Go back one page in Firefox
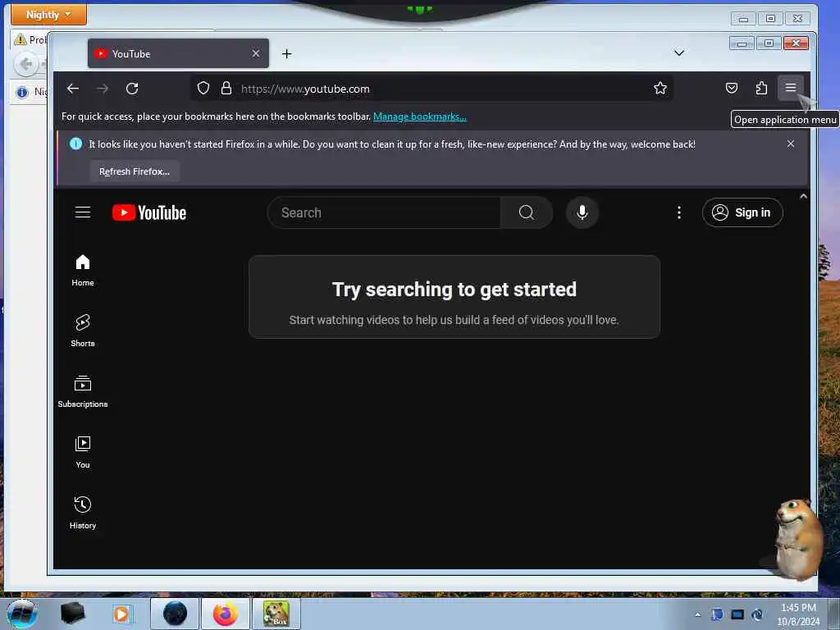This screenshot has width=840, height=630. click(73, 89)
